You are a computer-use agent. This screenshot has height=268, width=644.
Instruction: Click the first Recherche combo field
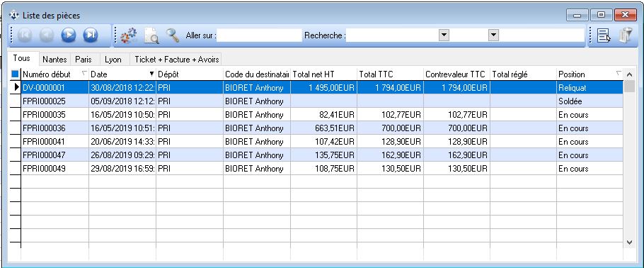click(398, 35)
